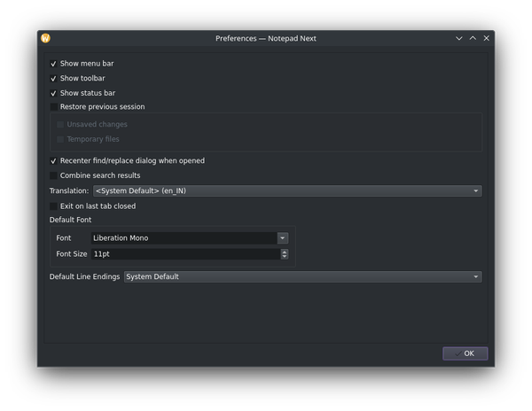532x411 pixels.
Task: Click the title bar keep-below chevron icon
Action: (x=459, y=38)
